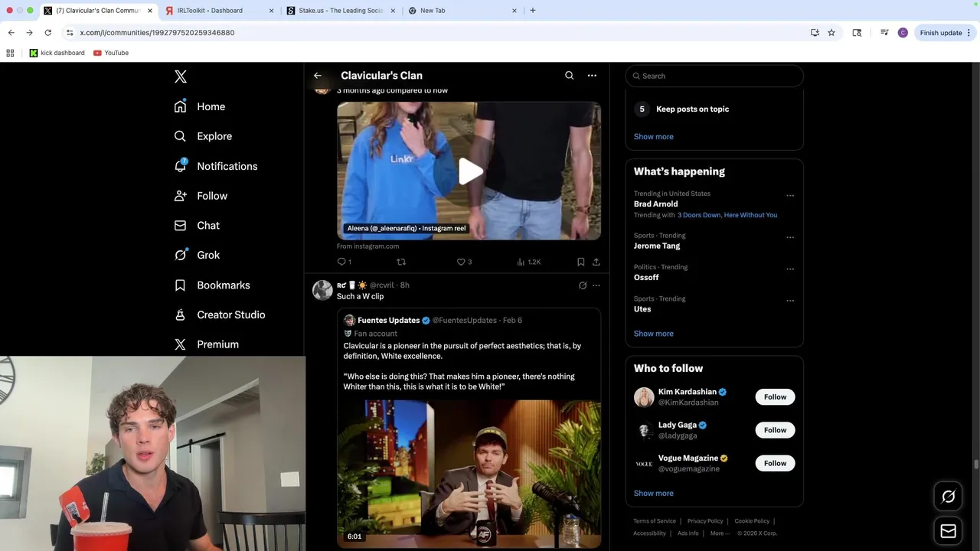The width and height of the screenshot is (980, 551).
Task: Open Terms of Service link
Action: click(655, 521)
